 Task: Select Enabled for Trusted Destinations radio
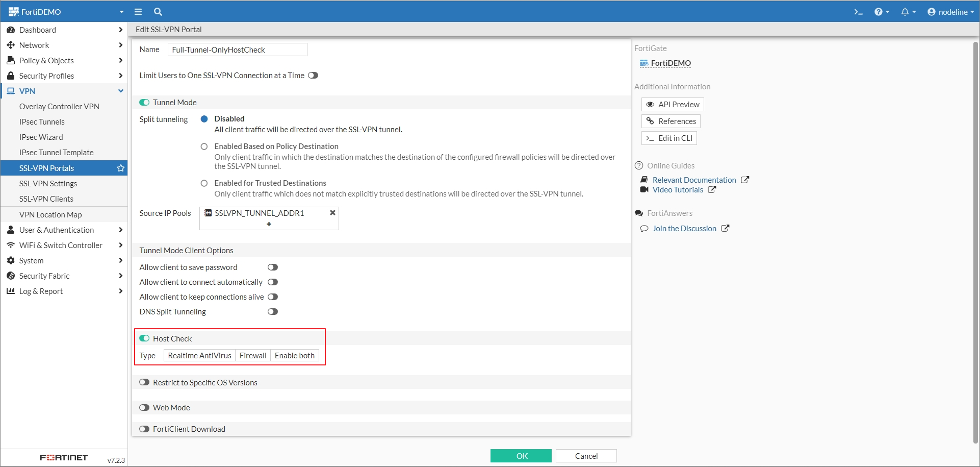(204, 183)
